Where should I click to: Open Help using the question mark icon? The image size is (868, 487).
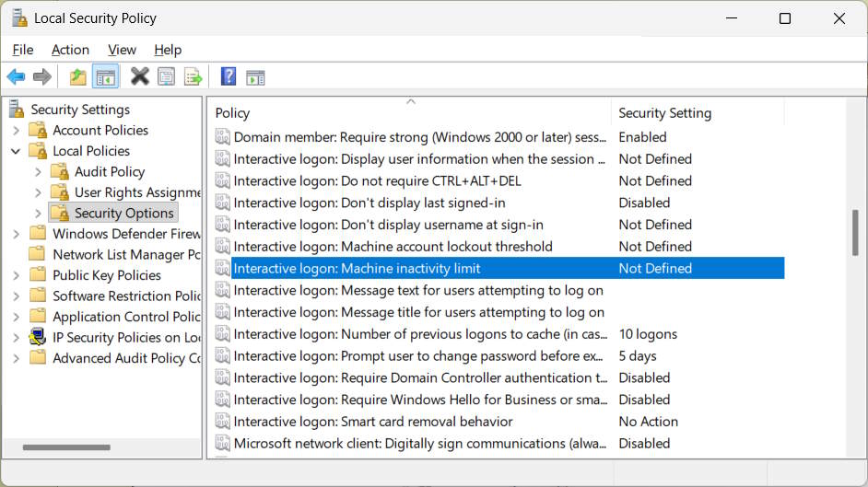click(x=229, y=76)
